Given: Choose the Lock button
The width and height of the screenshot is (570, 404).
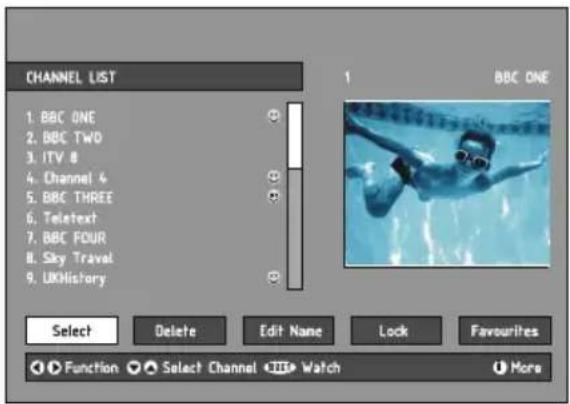Looking at the screenshot, I should coord(396,331).
